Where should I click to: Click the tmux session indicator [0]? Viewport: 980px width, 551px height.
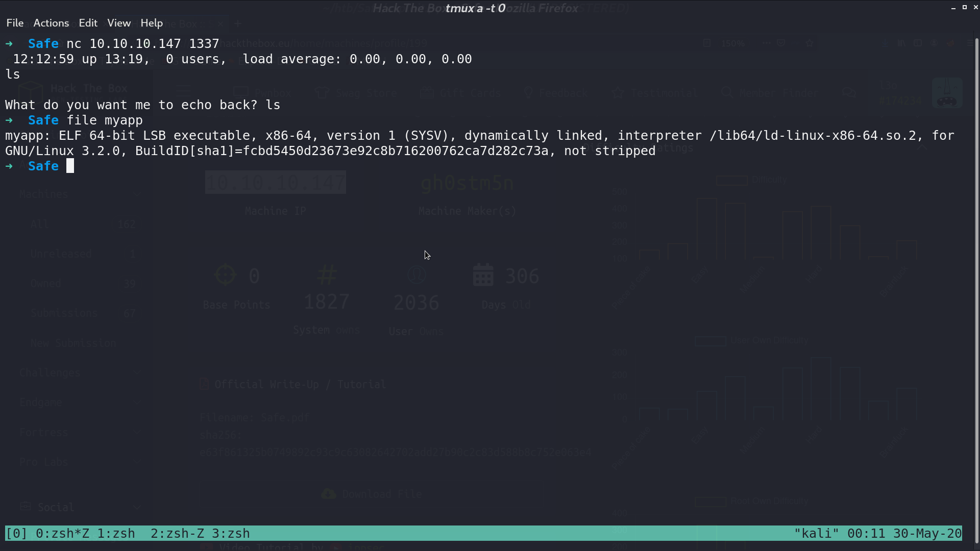[16, 534]
